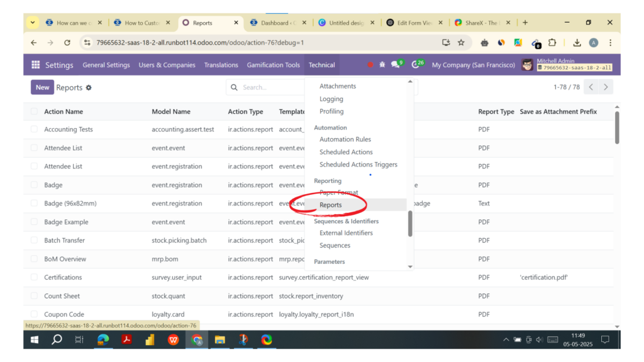Image resolution: width=644 pixels, height=362 pixels.
Task: Switch to the Dashboard browser tab
Action: [275, 22]
